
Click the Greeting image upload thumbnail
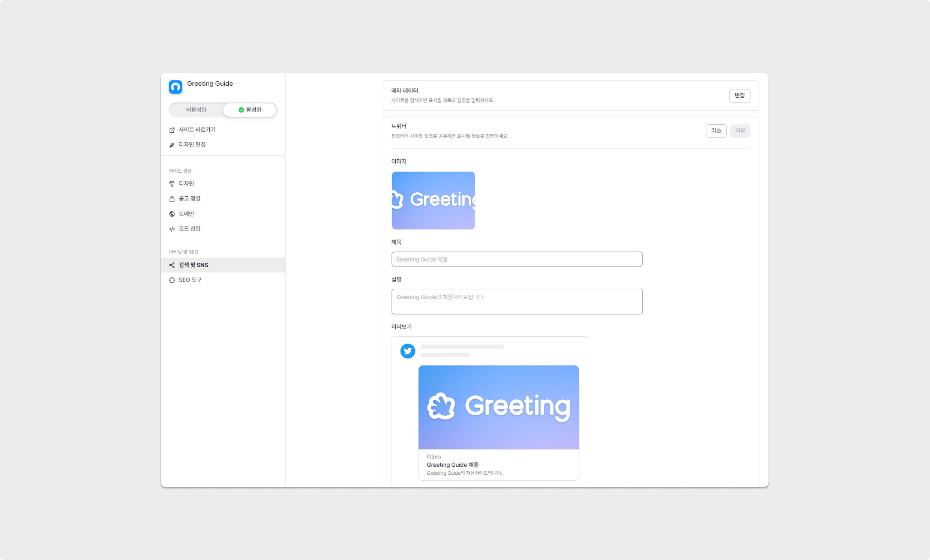(433, 200)
